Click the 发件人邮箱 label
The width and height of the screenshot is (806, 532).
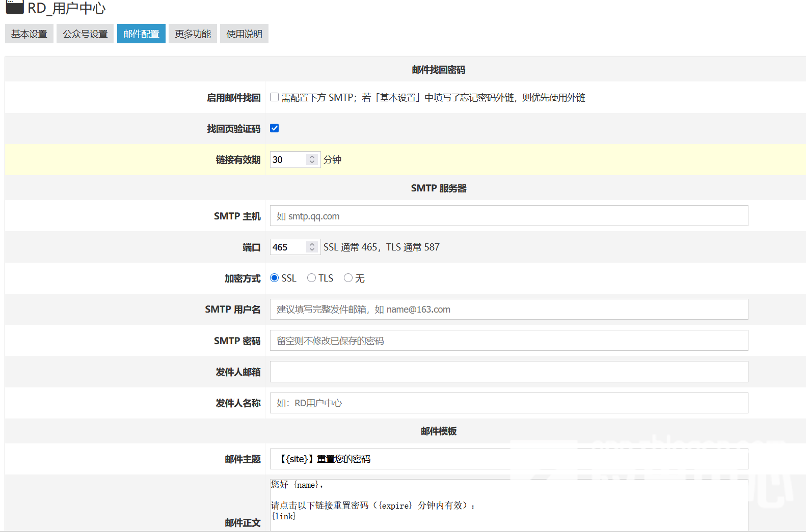pos(238,372)
